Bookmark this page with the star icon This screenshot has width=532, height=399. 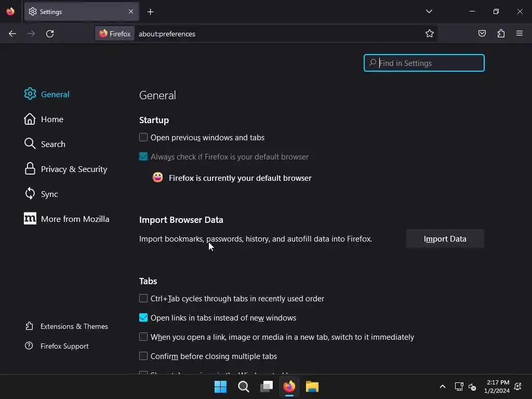(x=430, y=34)
